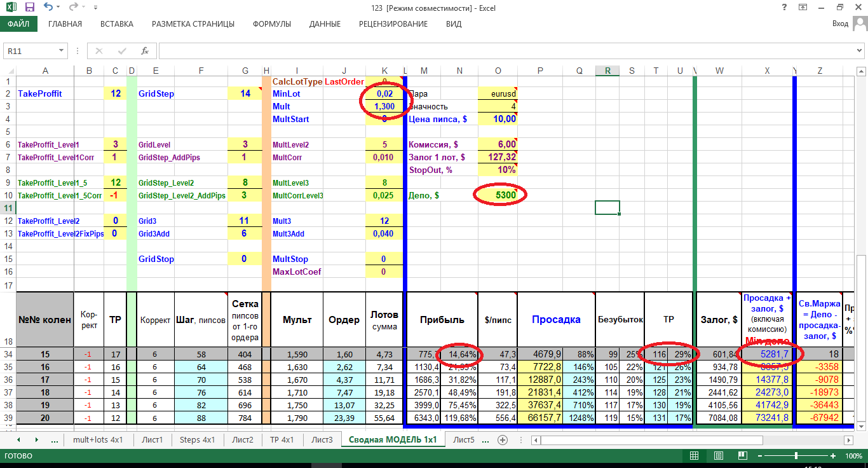Viewport: 868px width, 468px height.
Task: Select row header 11
Action: pos(8,208)
